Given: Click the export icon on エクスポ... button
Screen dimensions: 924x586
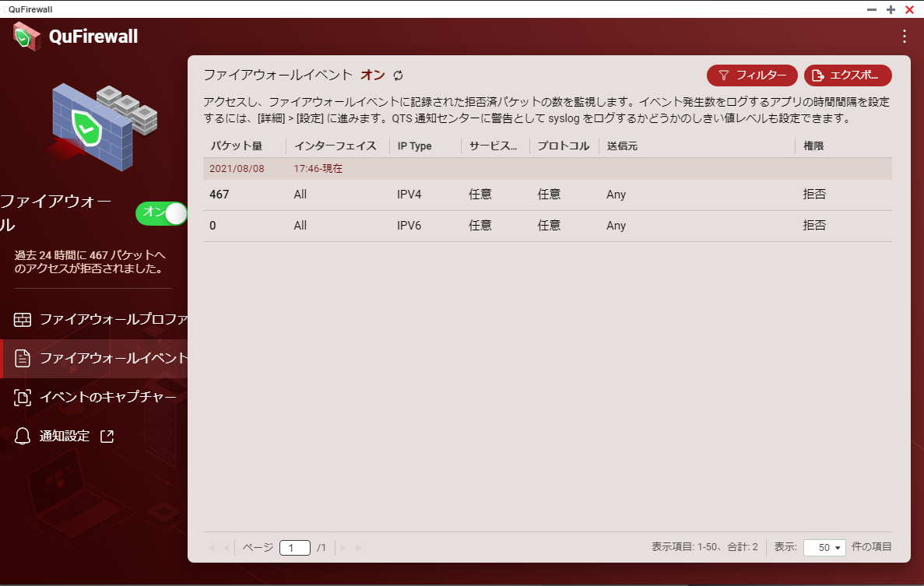Looking at the screenshot, I should 818,75.
